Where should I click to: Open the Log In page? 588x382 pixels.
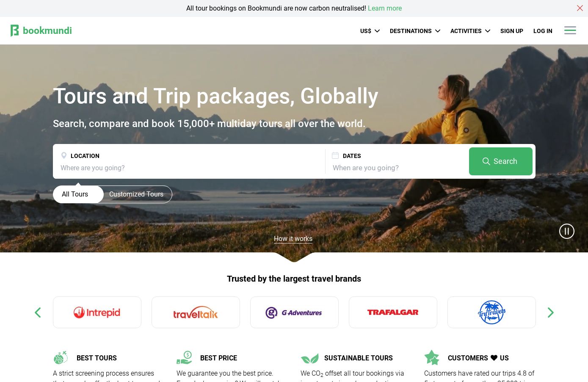point(543,31)
